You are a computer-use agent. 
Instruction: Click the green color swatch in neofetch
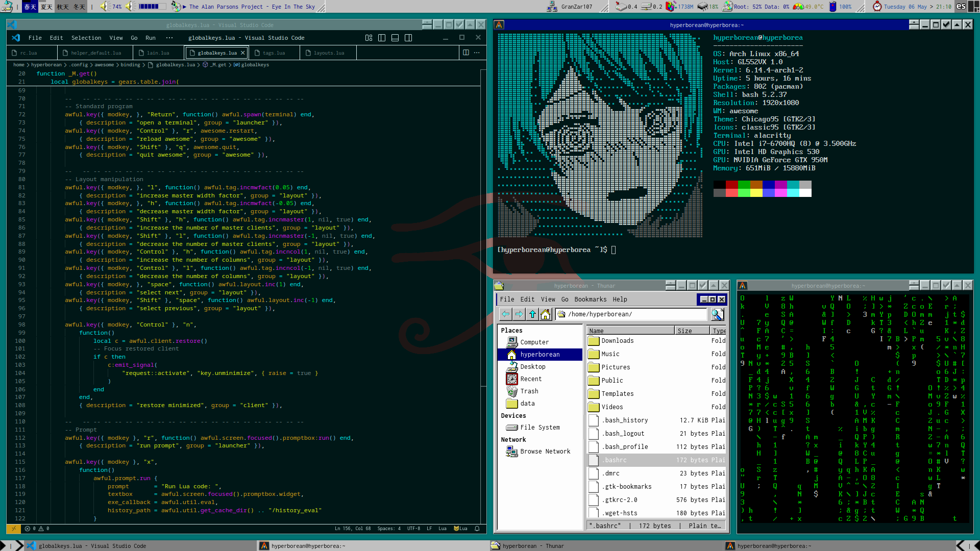744,185
